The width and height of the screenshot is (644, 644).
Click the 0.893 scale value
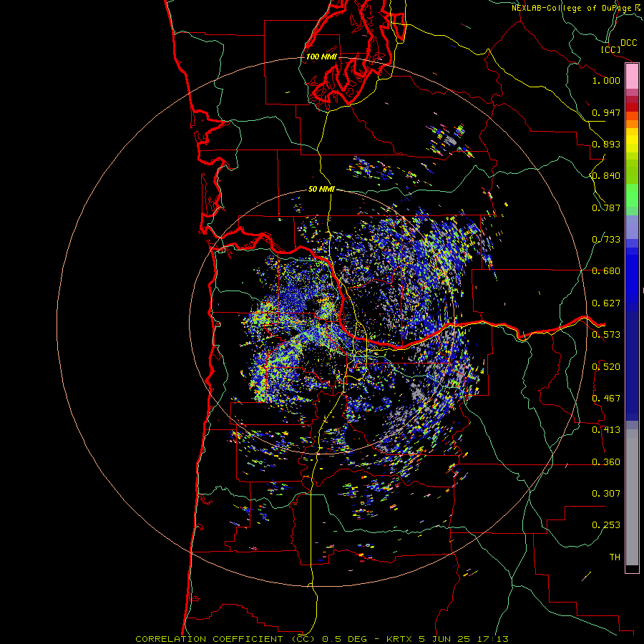(x=606, y=144)
